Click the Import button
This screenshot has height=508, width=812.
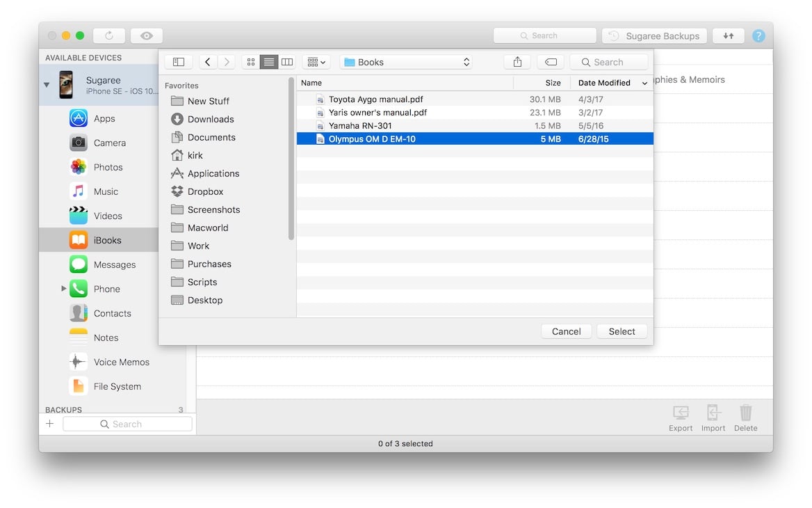(x=713, y=418)
